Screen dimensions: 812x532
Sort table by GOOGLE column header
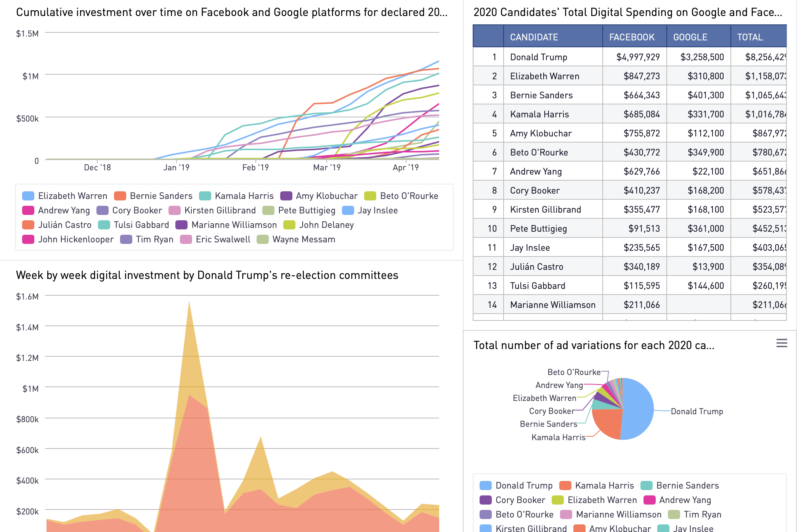tap(698, 37)
